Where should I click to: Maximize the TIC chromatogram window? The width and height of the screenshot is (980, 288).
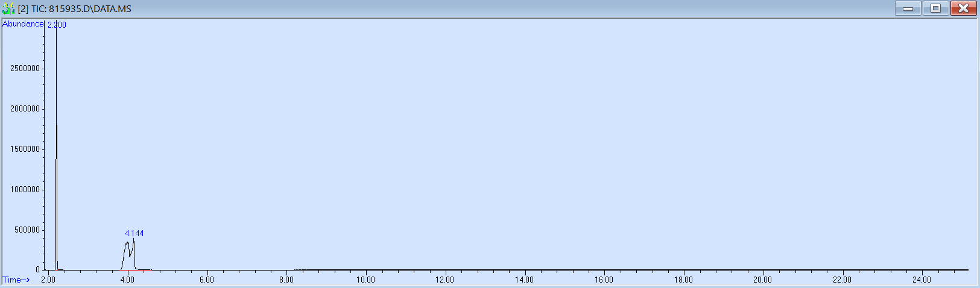(x=935, y=8)
